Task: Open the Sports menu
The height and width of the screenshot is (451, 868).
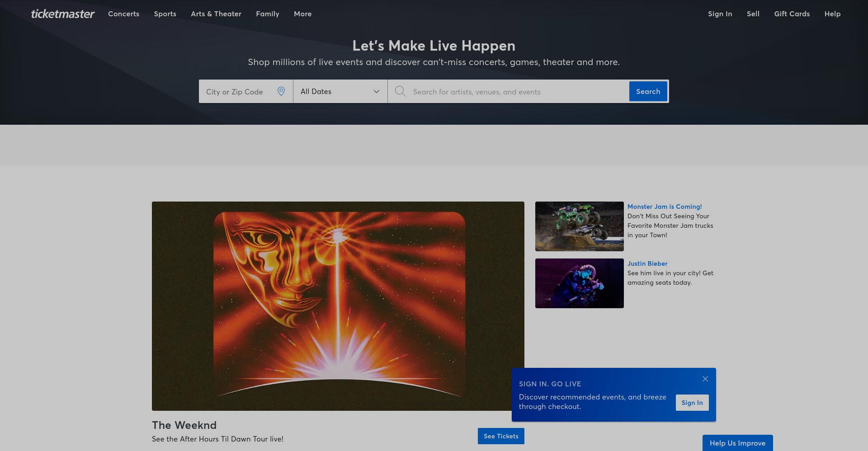Action: click(x=165, y=14)
